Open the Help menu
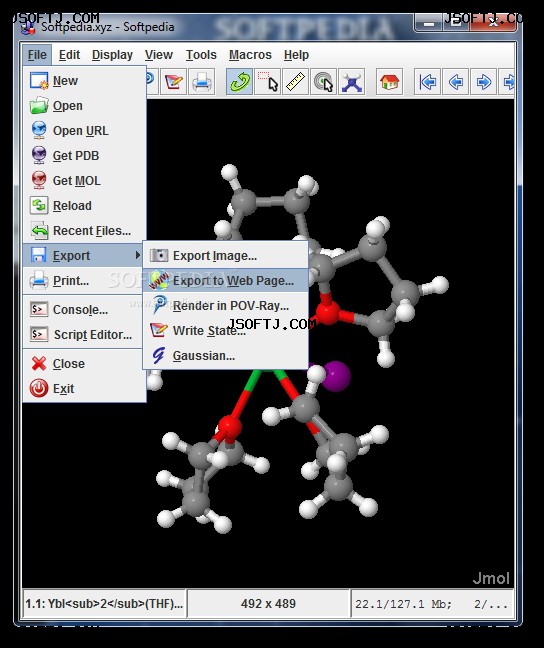Screen dimensions: 544x648 296,55
